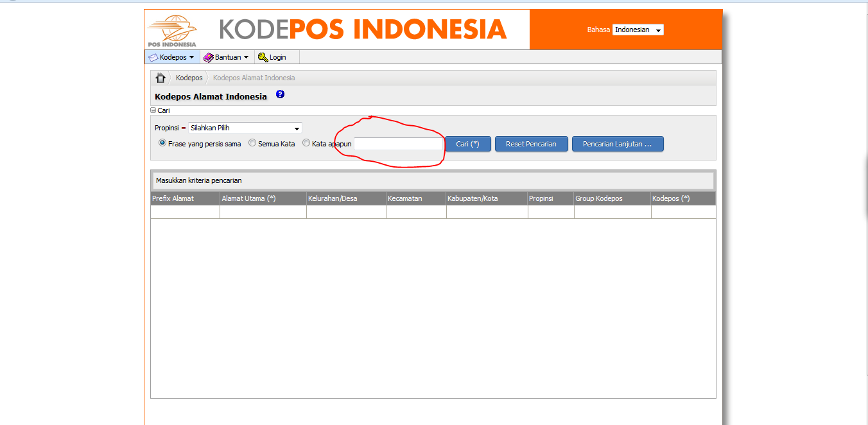This screenshot has width=868, height=425.
Task: Click the search keyword input field
Action: [x=399, y=144]
